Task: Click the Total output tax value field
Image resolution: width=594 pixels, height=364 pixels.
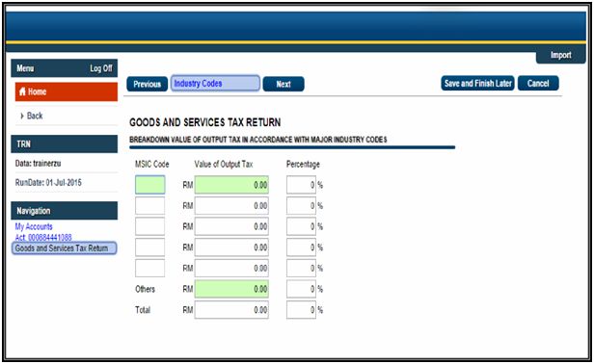Action: pyautogui.click(x=231, y=310)
